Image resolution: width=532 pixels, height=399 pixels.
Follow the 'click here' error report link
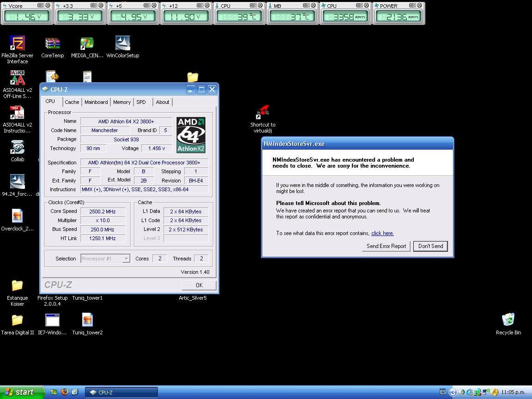(x=382, y=233)
